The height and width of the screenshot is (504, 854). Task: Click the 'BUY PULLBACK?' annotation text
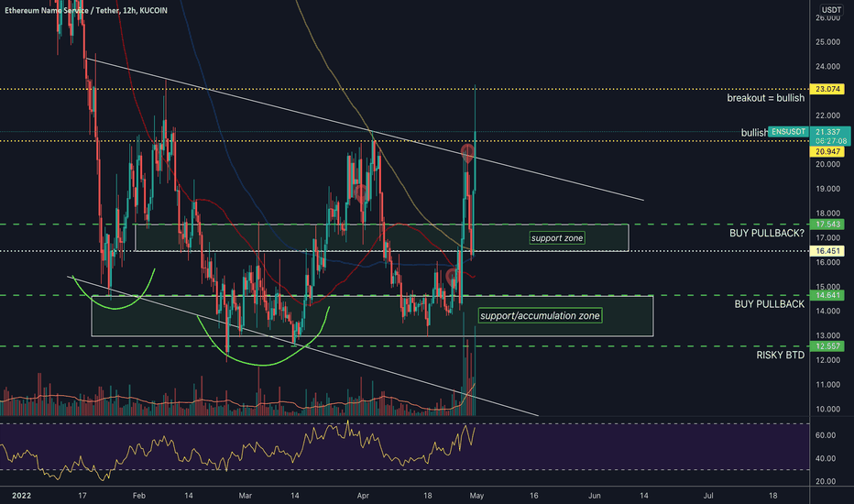[x=767, y=233]
